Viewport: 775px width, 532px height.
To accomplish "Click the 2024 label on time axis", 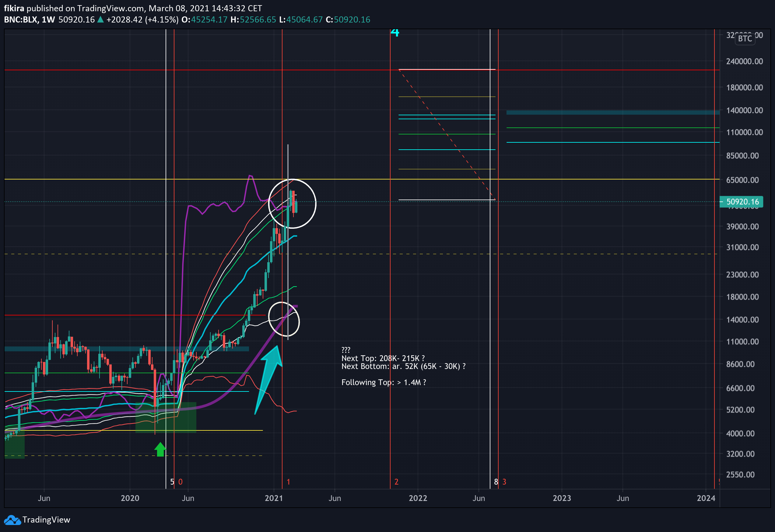I will (706, 498).
